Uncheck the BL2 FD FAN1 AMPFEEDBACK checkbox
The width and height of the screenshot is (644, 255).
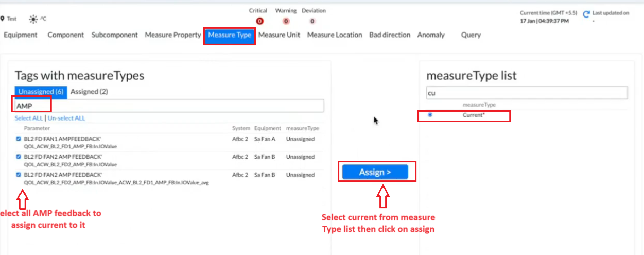click(19, 139)
